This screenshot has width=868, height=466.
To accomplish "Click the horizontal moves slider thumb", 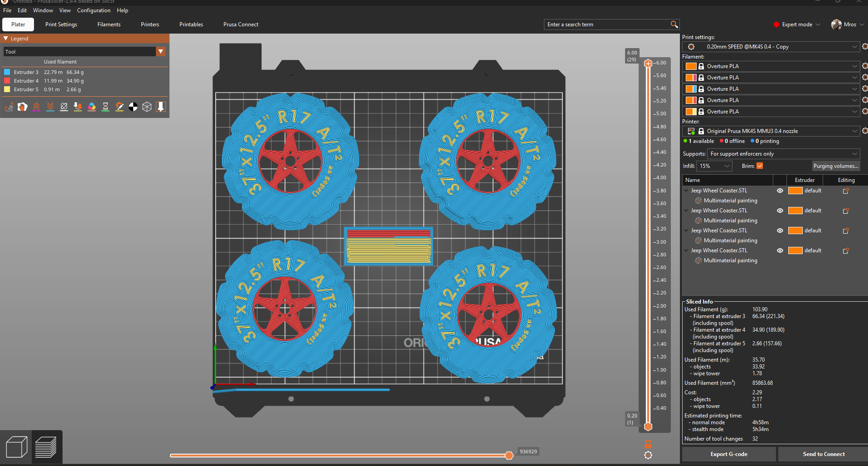I will pyautogui.click(x=509, y=455).
